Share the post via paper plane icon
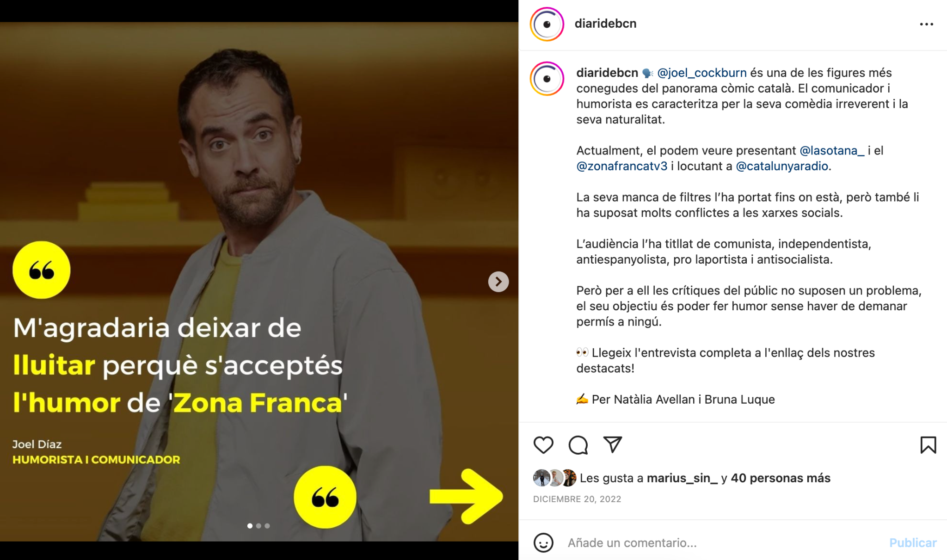Image resolution: width=947 pixels, height=560 pixels. (x=613, y=444)
